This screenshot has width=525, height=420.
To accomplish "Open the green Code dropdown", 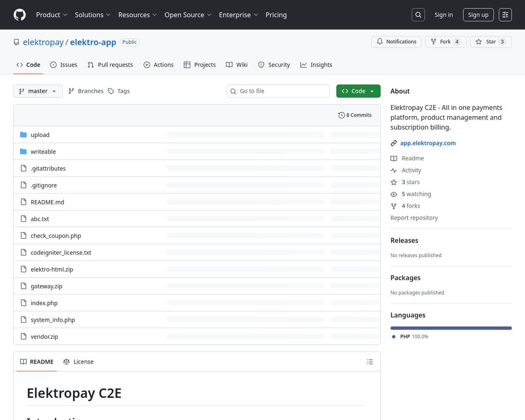I will (x=358, y=91).
